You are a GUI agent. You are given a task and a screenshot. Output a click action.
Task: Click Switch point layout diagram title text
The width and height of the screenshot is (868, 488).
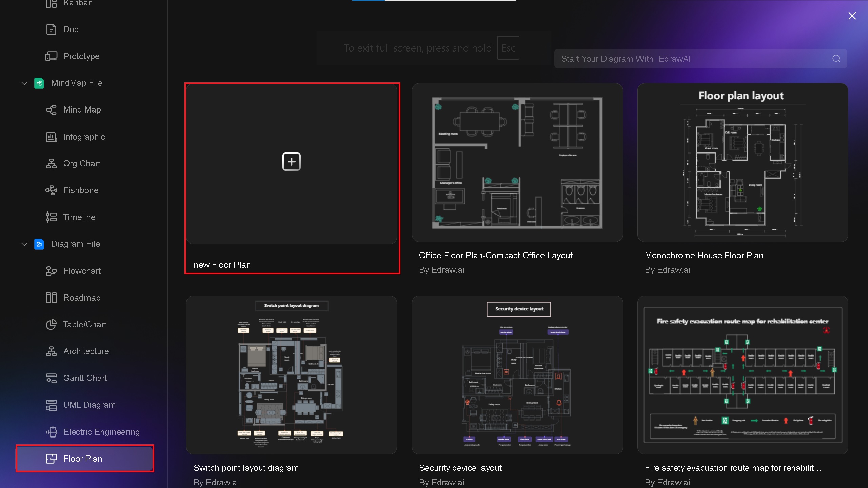[246, 468]
